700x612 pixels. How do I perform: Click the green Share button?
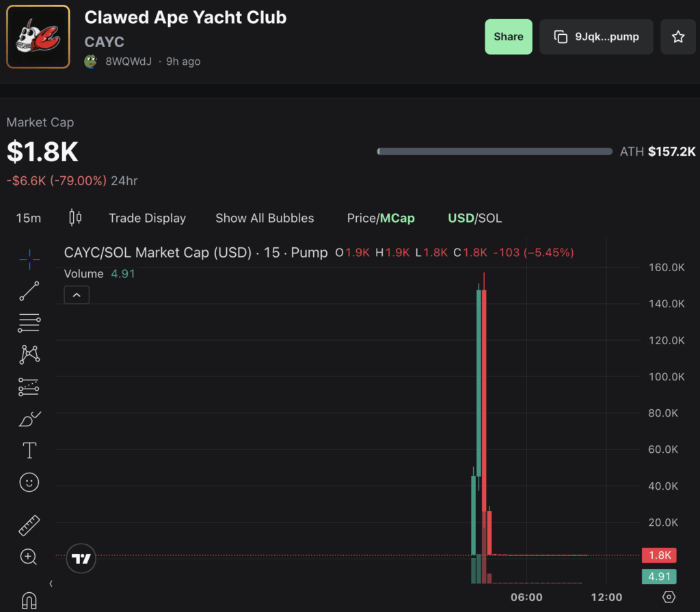509,37
